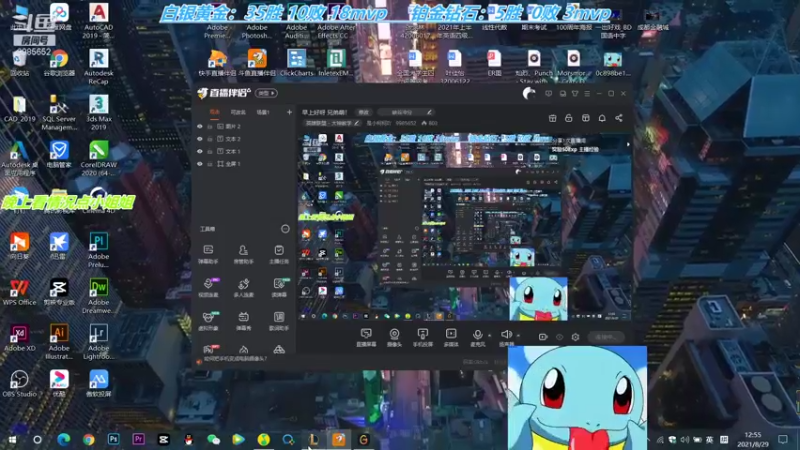Click the message icon in the app title bar
Image resolution: width=800 pixels, height=450 pixels.
click(x=548, y=94)
